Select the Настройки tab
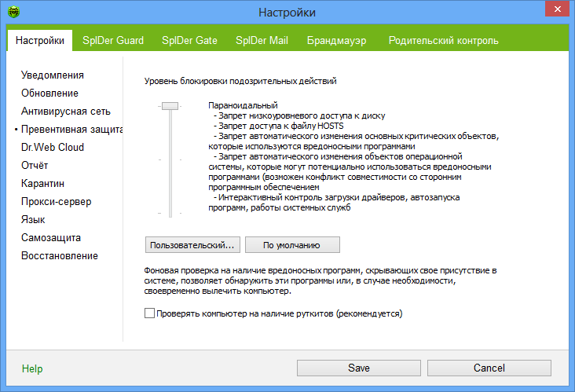 pos(40,40)
